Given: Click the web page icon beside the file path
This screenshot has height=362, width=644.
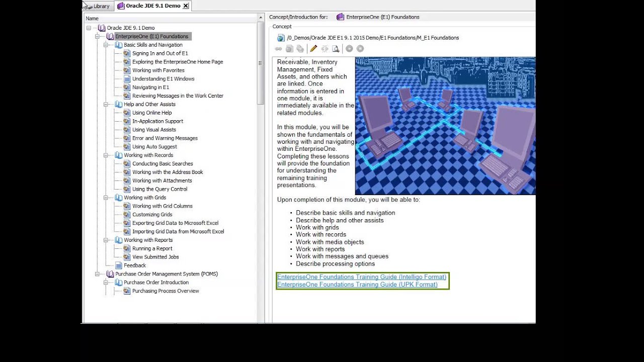Looking at the screenshot, I should click(281, 38).
